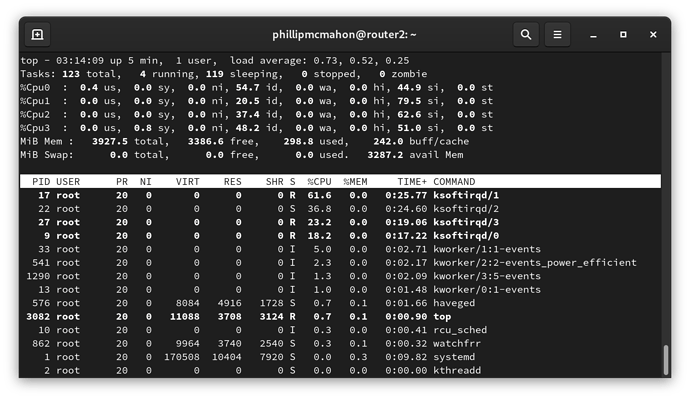Screen dimensions: 690x398
Task: Click the 170508 VIRT value for systemd
Action: (x=181, y=357)
